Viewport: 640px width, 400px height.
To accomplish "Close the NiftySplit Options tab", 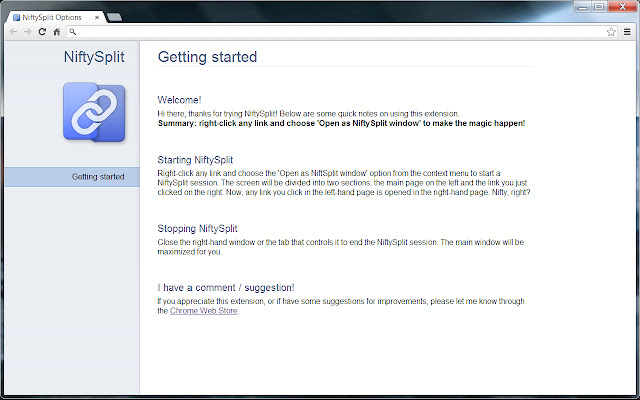I will point(97,18).
